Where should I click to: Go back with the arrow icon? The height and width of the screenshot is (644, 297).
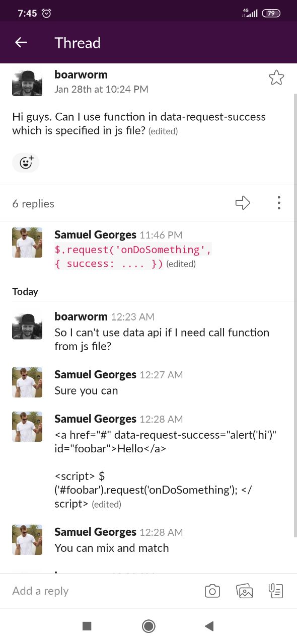click(x=21, y=43)
